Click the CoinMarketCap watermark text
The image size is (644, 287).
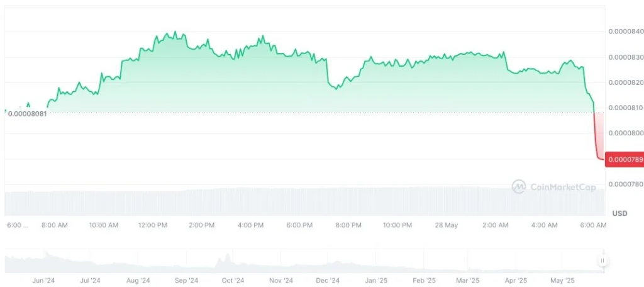pyautogui.click(x=555, y=186)
